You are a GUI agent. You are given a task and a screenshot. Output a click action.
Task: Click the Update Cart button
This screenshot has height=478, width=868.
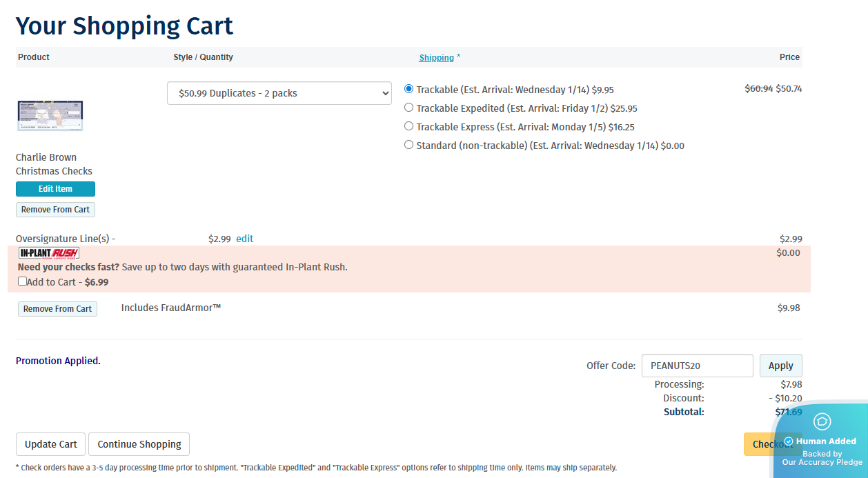click(x=50, y=444)
